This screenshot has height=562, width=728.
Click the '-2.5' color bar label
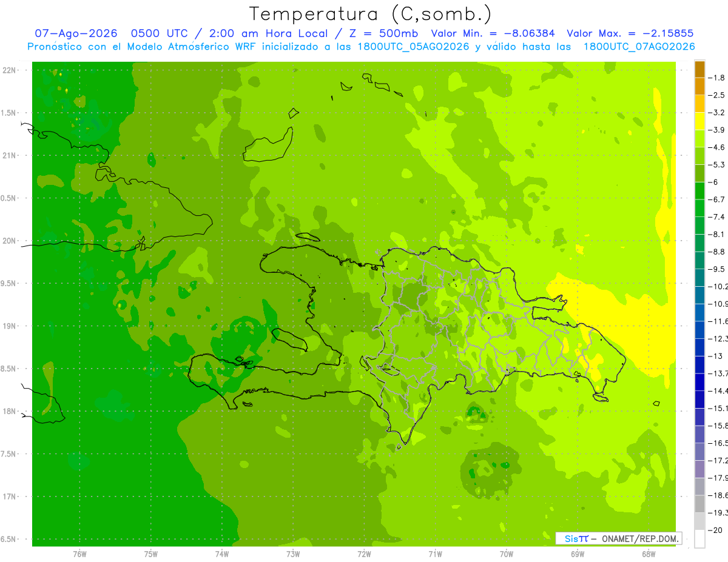(717, 95)
